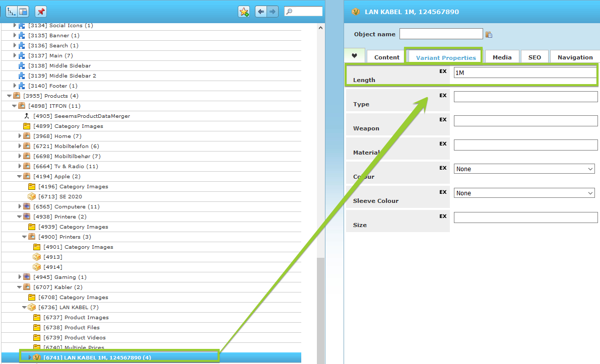
Task: Click the Material input field
Action: pyautogui.click(x=526, y=145)
